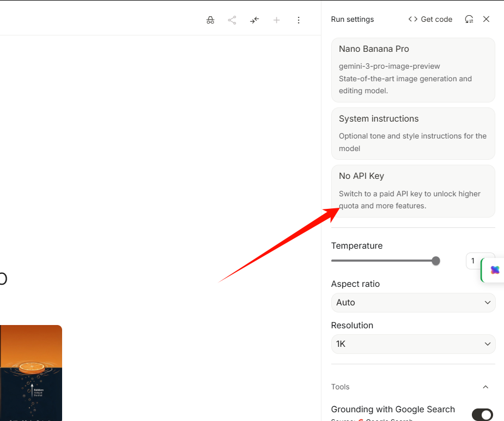The height and width of the screenshot is (421, 504).
Task: Click the gemini-3-pro-image-preview model name
Action: 389,66
